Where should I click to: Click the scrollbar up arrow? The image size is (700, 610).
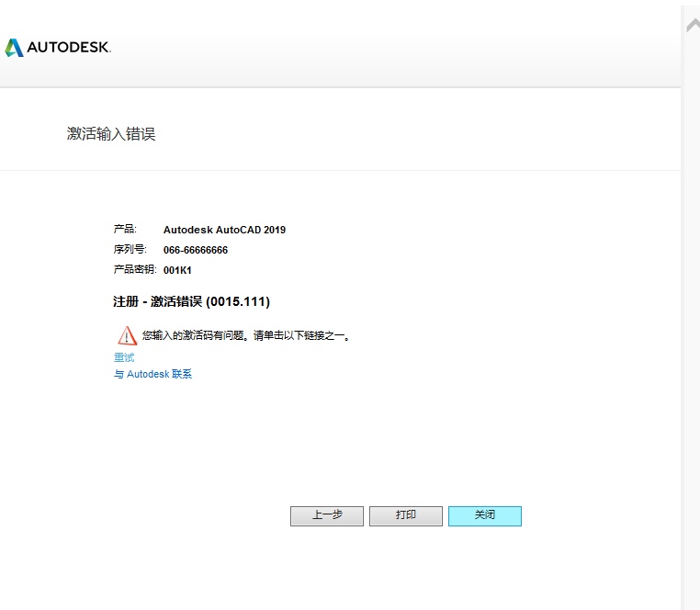tap(694, 25)
